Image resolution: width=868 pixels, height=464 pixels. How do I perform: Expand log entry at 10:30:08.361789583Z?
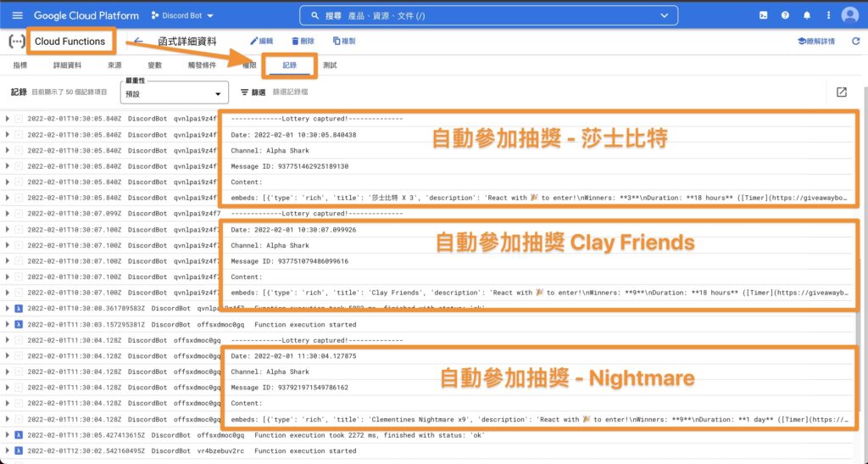click(x=7, y=309)
